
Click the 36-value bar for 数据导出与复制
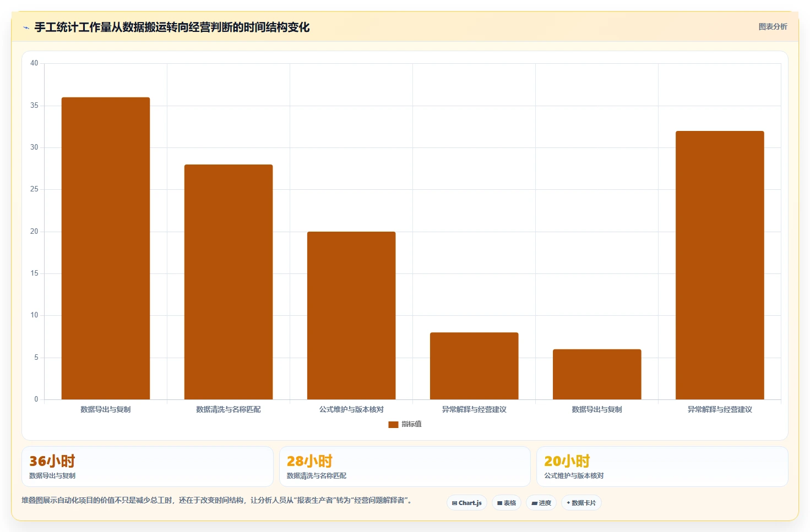point(106,248)
